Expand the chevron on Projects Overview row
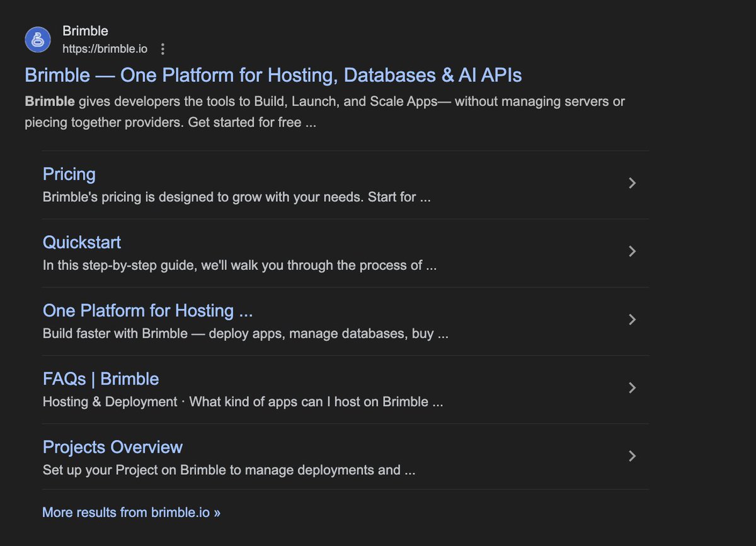 (x=633, y=456)
